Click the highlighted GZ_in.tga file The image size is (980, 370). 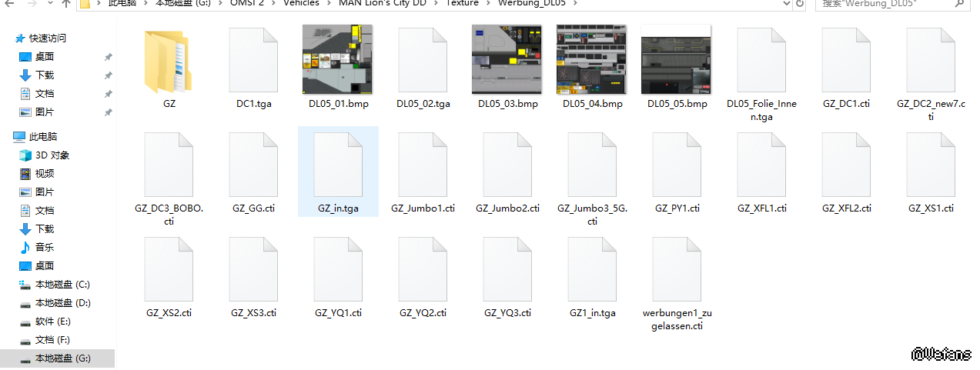338,172
